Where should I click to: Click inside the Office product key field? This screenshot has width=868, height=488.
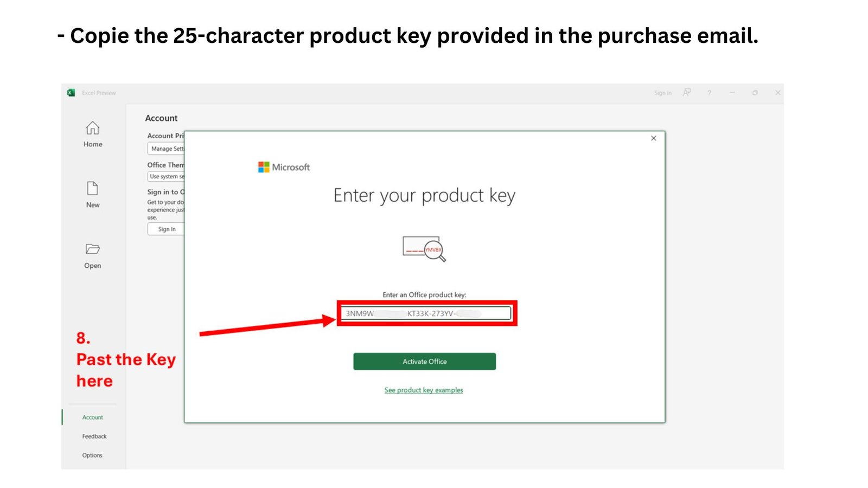coord(425,313)
